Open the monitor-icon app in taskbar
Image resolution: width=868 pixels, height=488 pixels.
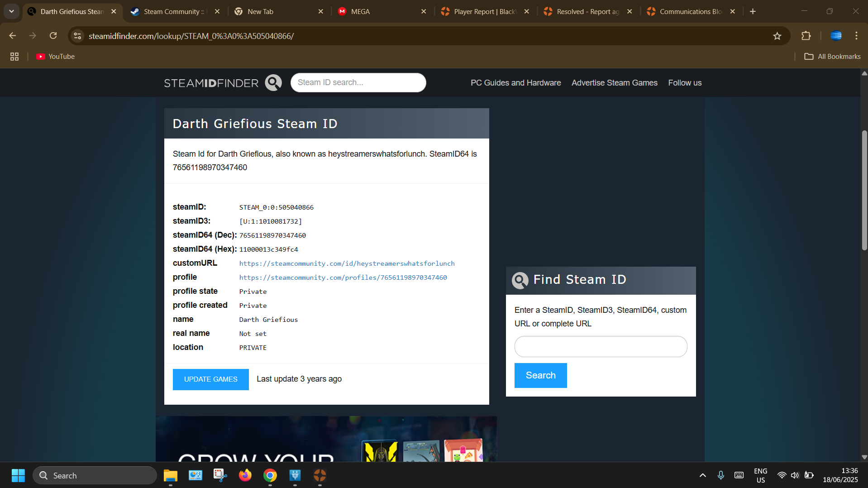195,475
